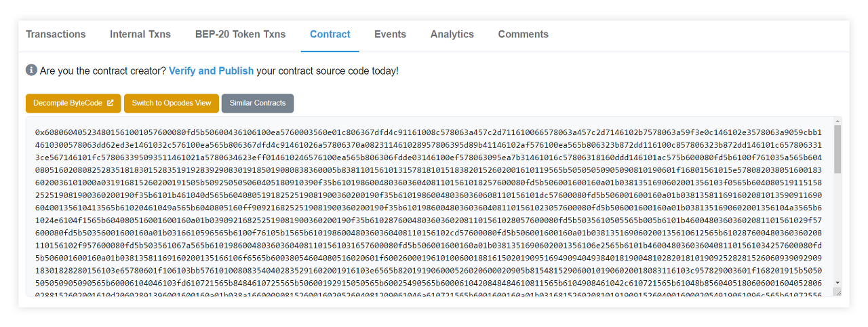This screenshot has width=868, height=327.
Task: Switch to Opcodes View
Action: pos(172,103)
